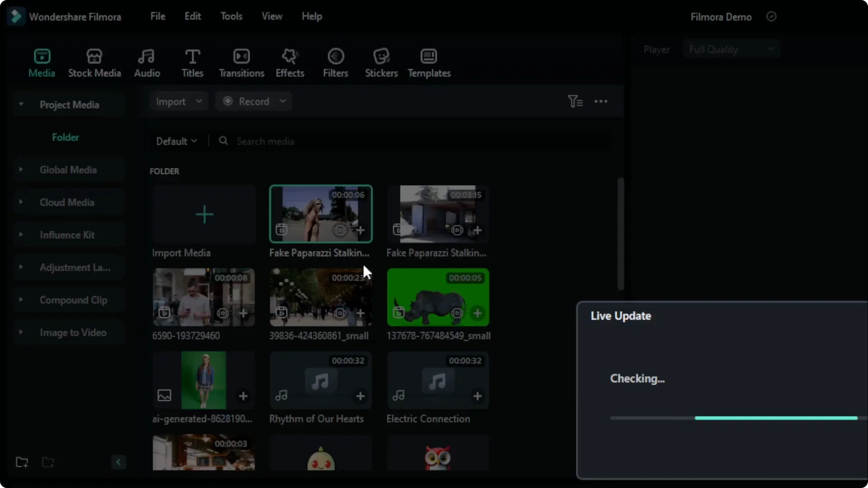Create a new folder in Project Media

point(22,462)
